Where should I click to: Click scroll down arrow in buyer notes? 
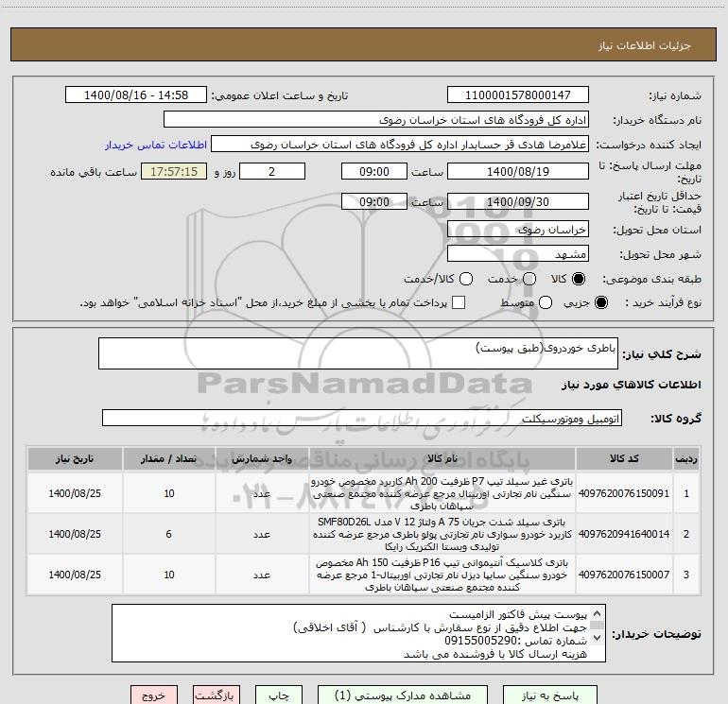[598, 638]
